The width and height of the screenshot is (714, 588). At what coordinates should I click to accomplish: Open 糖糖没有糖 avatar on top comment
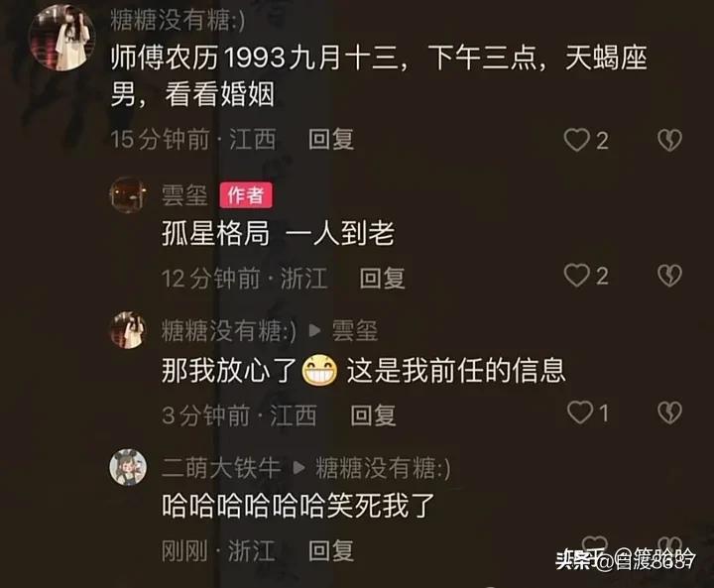[61, 38]
